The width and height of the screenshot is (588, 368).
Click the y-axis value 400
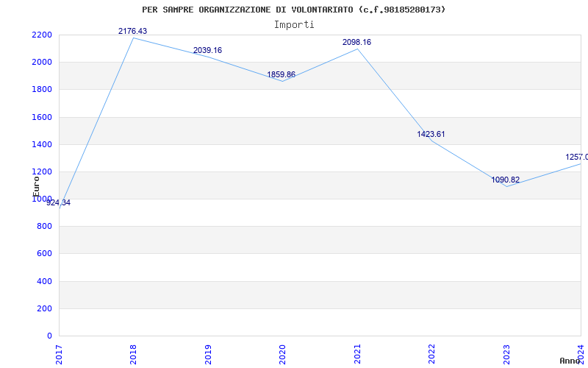[44, 281]
